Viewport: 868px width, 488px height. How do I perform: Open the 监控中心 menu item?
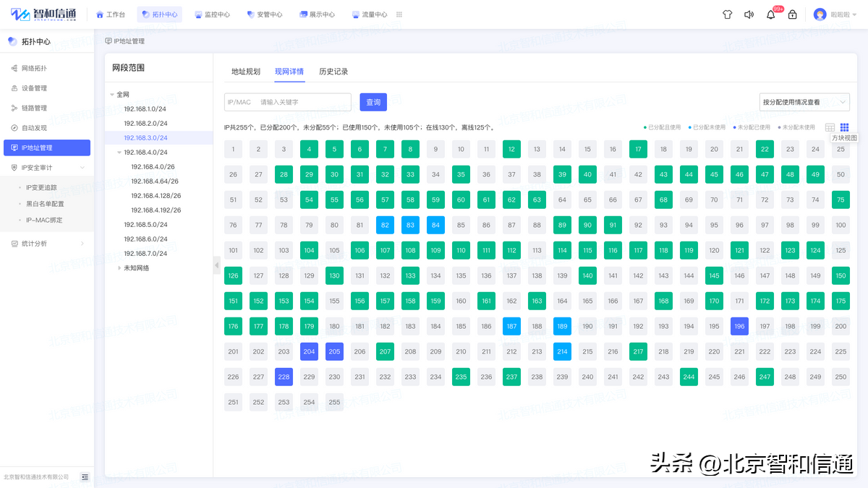coord(212,14)
